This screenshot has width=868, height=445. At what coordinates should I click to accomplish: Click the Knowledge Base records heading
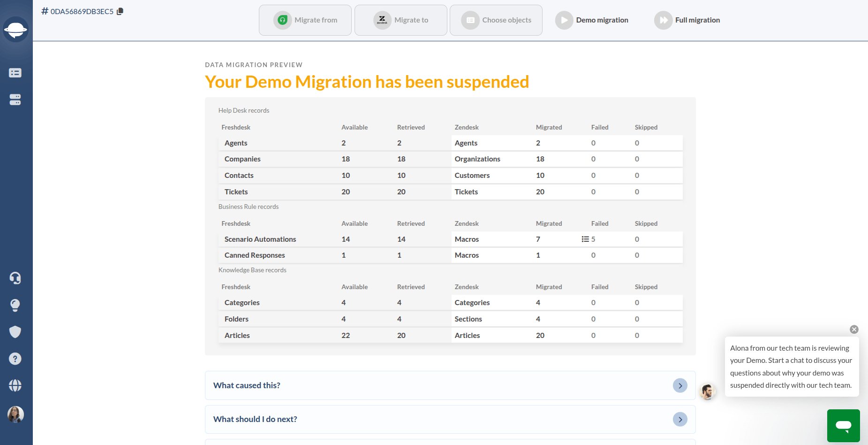pos(252,270)
